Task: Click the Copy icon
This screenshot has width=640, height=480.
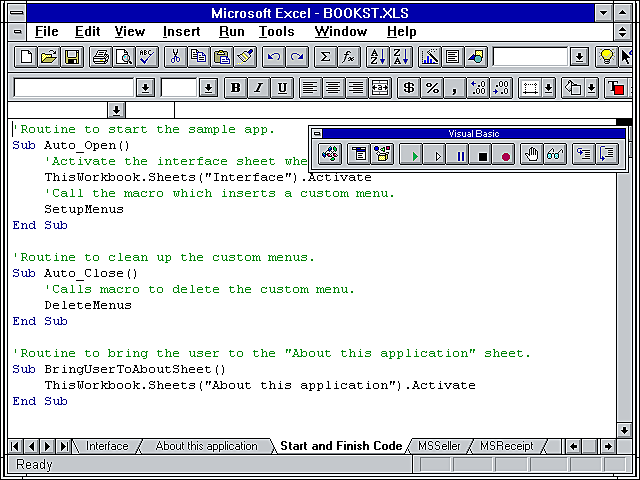Action: [x=199, y=57]
